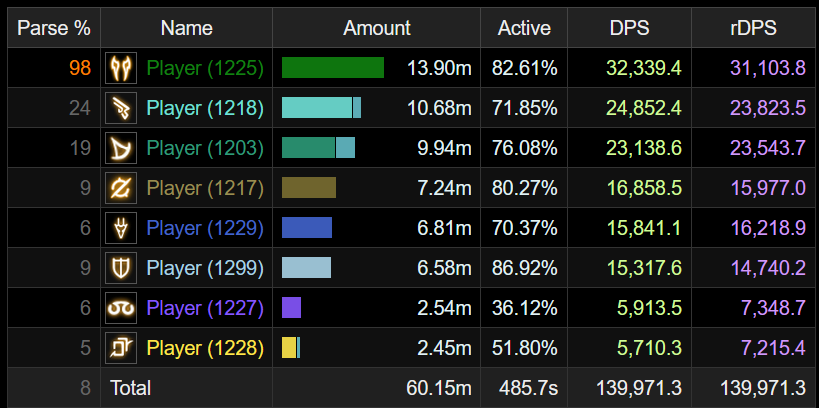Sort by the Name column header
The width and height of the screenshot is (819, 408).
tap(186, 28)
